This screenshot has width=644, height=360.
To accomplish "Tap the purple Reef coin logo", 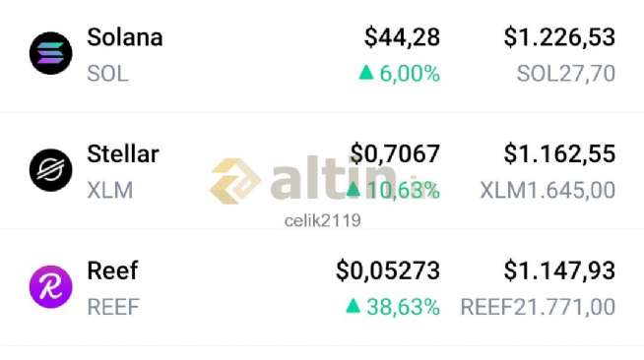I will point(51,287).
